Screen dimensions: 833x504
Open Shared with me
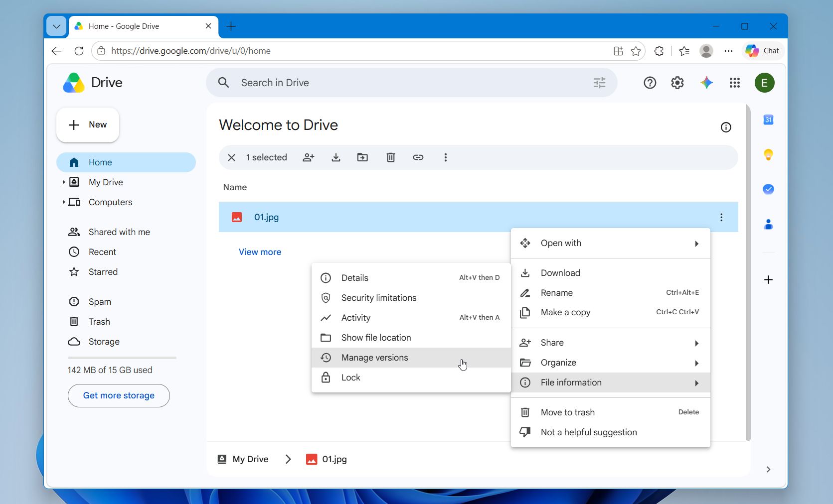pos(126,232)
